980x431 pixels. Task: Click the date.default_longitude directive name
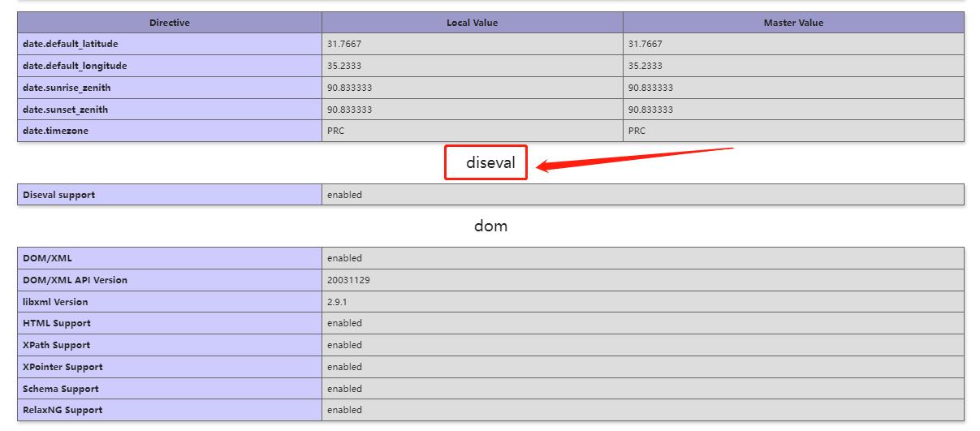(75, 66)
